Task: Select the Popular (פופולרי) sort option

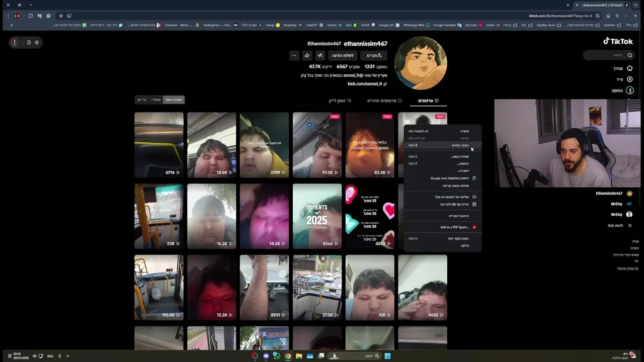Action: [x=156, y=100]
